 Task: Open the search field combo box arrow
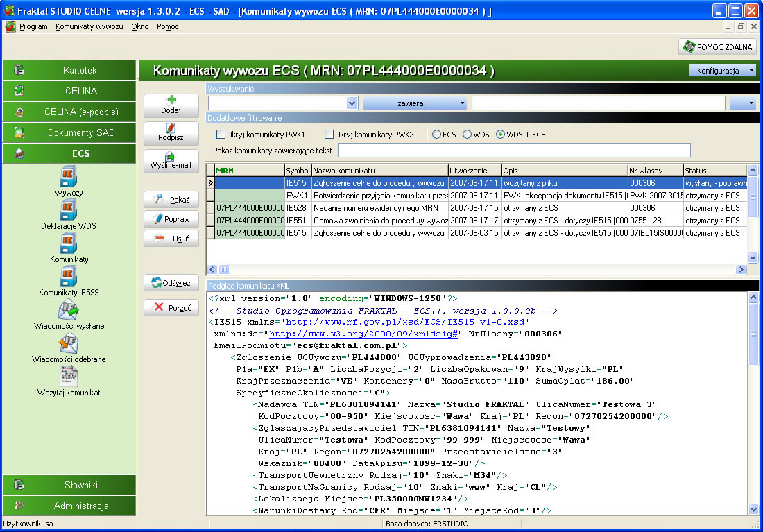[x=352, y=103]
